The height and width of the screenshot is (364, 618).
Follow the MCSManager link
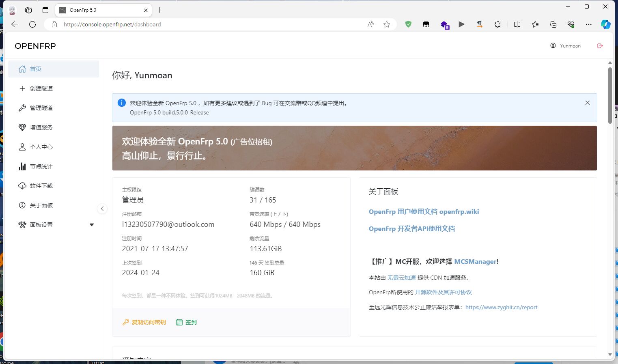475,262
